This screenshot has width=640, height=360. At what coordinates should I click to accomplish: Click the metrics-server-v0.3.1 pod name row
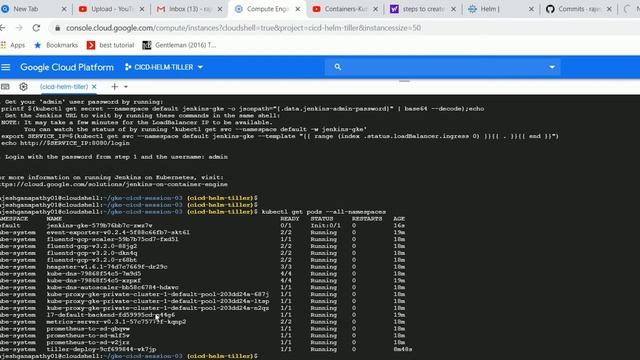[116, 322]
